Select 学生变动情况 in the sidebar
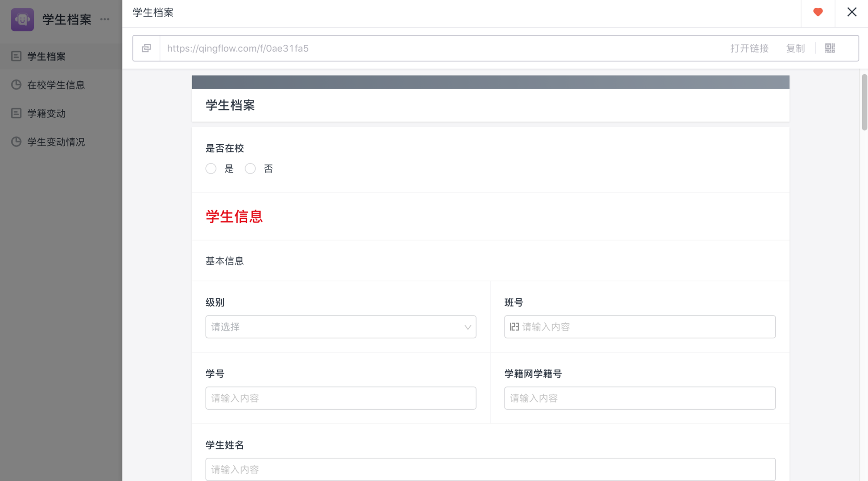Image resolution: width=868 pixels, height=481 pixels. tap(55, 141)
